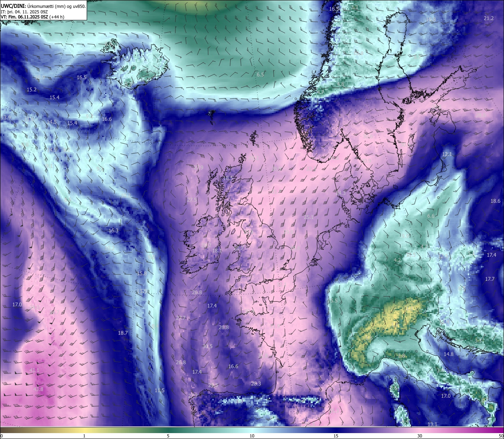The image size is (504, 439).
Task: Click the 12.1 value label
Action: [x=447, y=154]
